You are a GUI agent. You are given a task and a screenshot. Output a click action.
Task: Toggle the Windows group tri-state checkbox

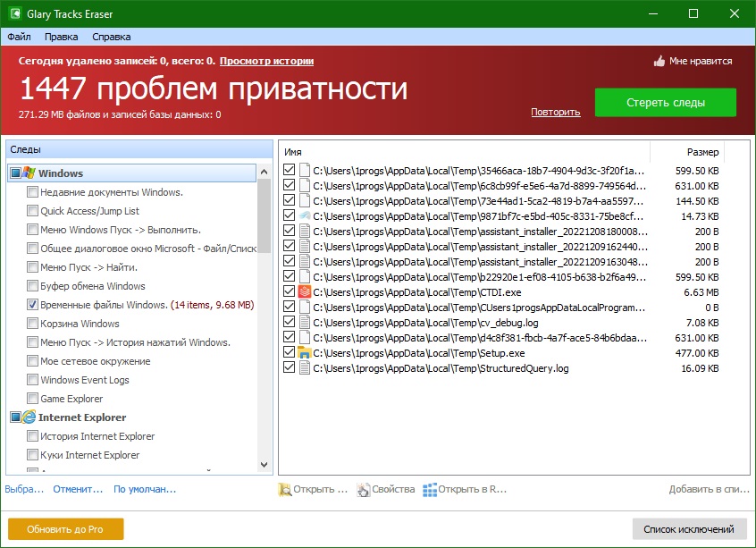pyautogui.click(x=15, y=173)
